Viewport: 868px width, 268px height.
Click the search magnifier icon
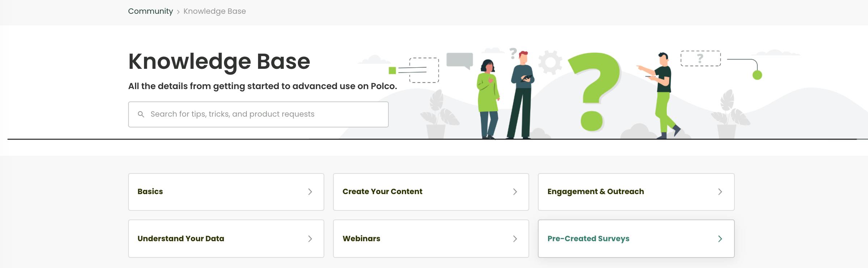click(x=141, y=114)
